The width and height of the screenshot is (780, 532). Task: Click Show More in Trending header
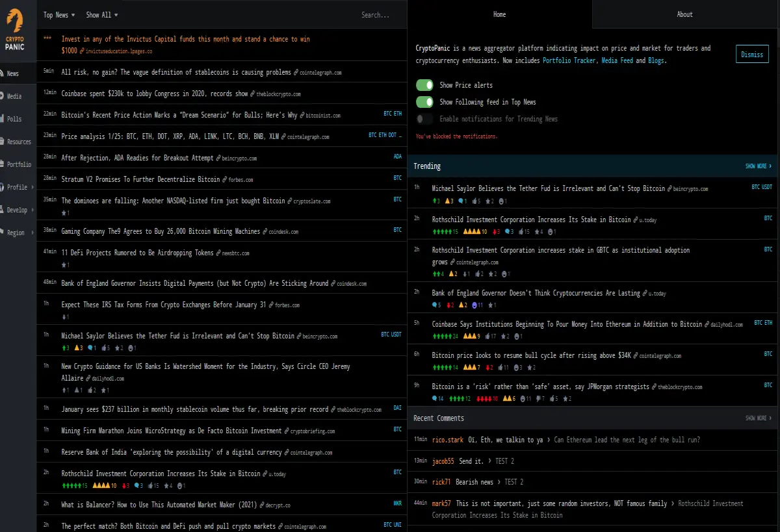click(759, 166)
